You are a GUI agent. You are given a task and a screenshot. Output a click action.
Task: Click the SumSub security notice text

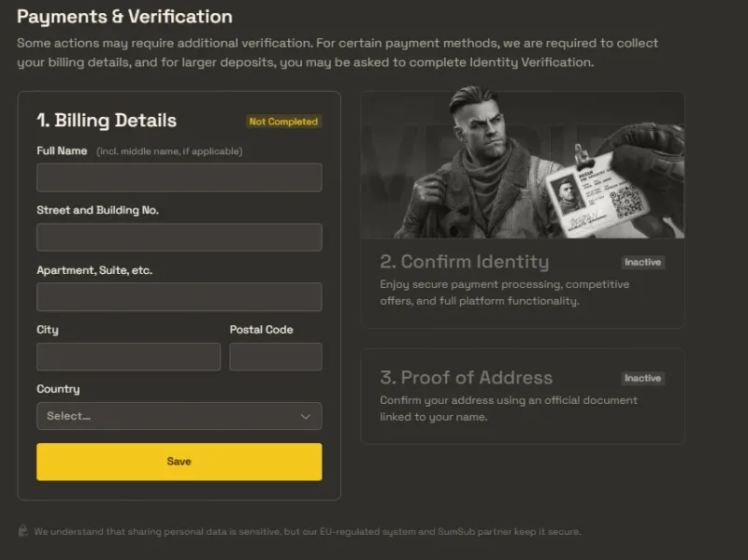[x=308, y=531]
